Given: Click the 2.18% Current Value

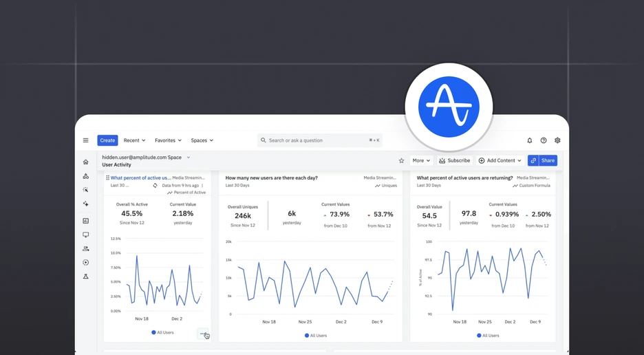Looking at the screenshot, I should pyautogui.click(x=183, y=214).
